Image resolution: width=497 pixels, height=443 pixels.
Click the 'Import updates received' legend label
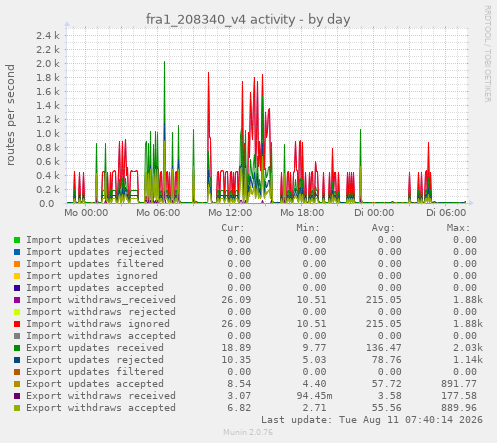pyautogui.click(x=95, y=240)
